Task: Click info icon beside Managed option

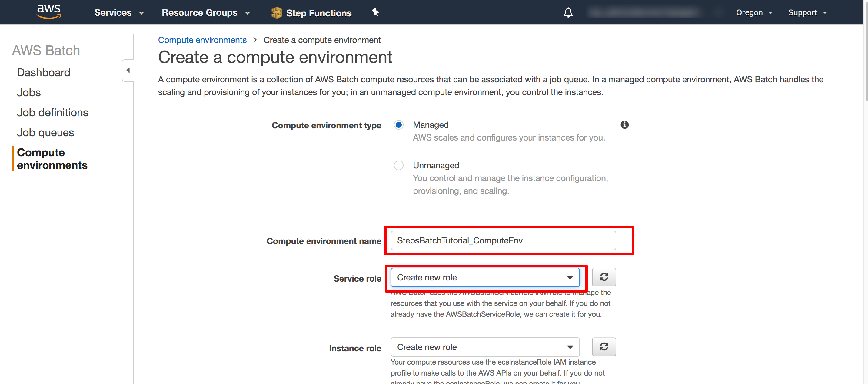Action: (624, 125)
